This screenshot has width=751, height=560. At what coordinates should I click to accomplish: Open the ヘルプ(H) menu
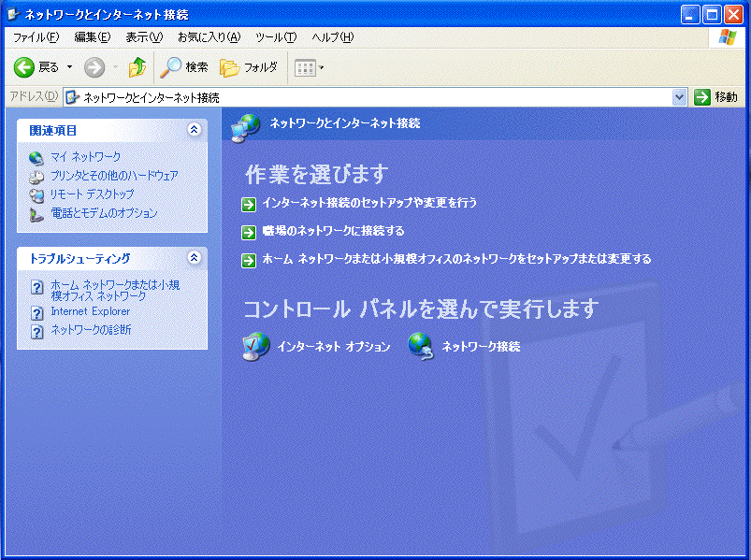pos(332,37)
